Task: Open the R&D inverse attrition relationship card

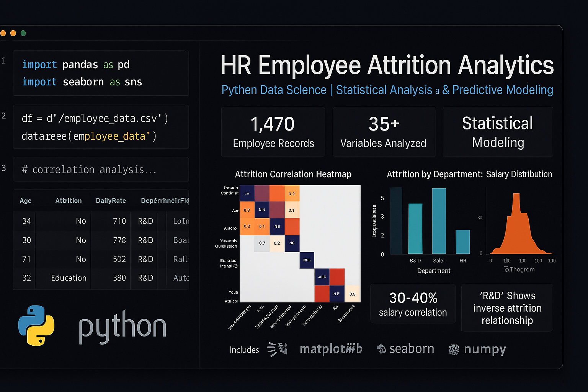Action: tap(507, 308)
